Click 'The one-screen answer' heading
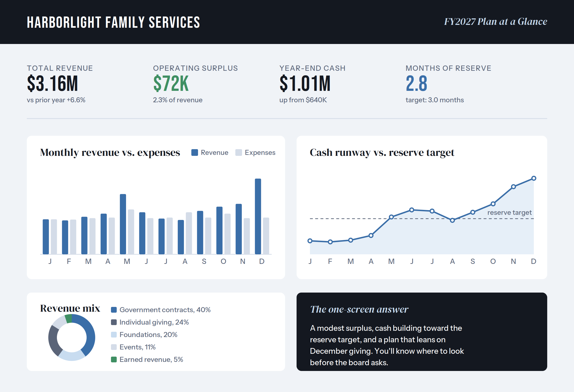 359,309
